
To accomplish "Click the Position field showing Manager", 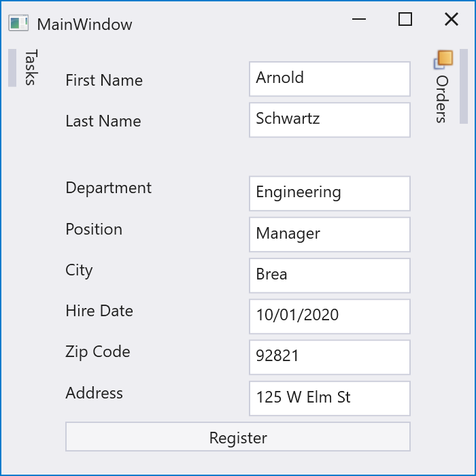I will point(330,234).
